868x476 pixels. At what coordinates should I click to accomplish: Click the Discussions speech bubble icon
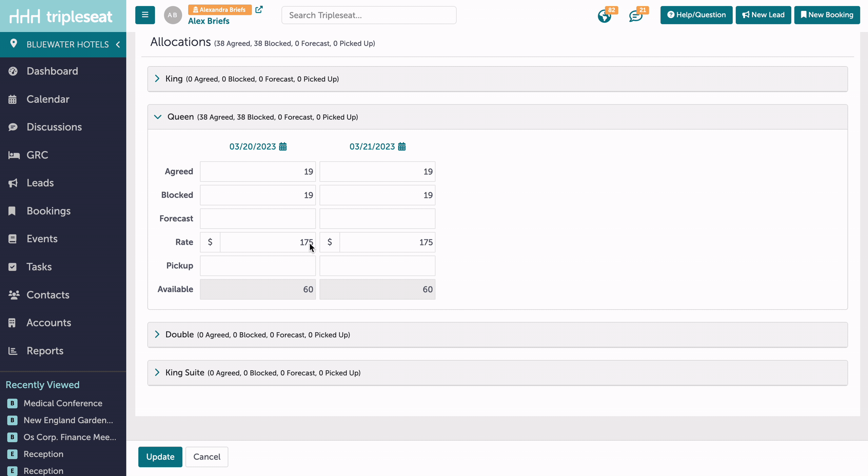tap(13, 127)
